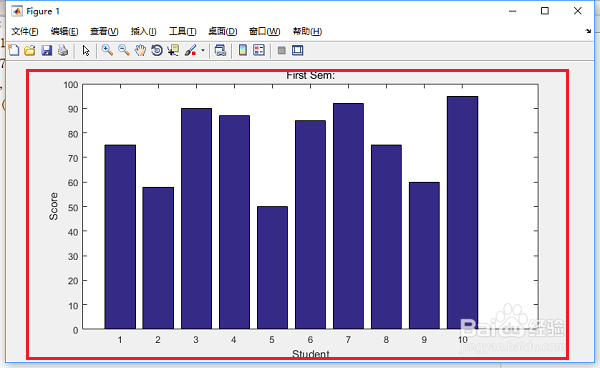Select the Data Cursor tool
The width and height of the screenshot is (600, 368).
[173, 50]
